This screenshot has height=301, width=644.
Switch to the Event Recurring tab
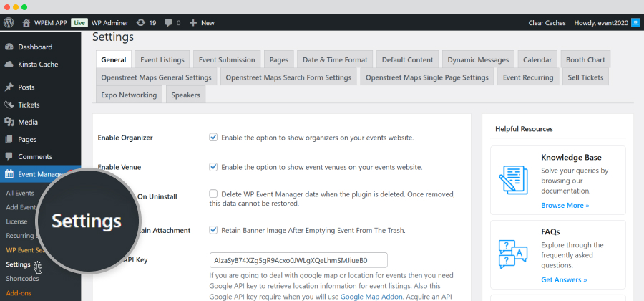point(528,77)
